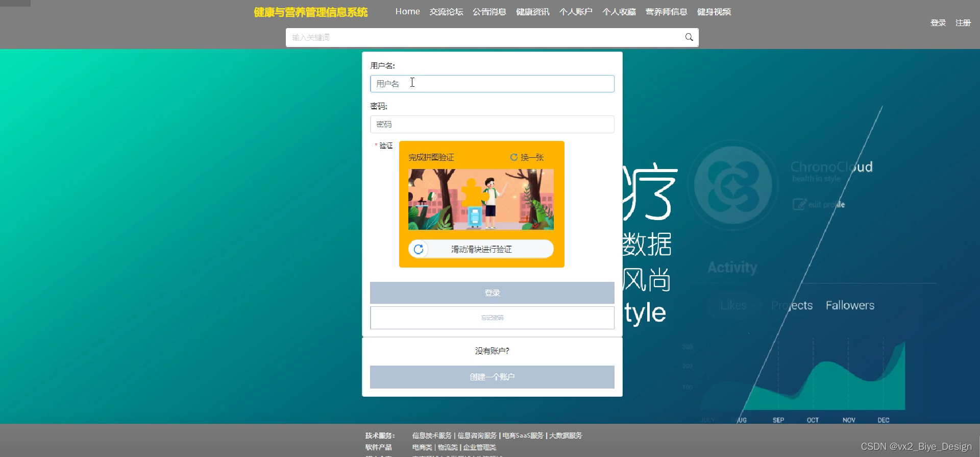Click the 完成拼图验证 caption text
The width and height of the screenshot is (980, 457).
tap(431, 157)
